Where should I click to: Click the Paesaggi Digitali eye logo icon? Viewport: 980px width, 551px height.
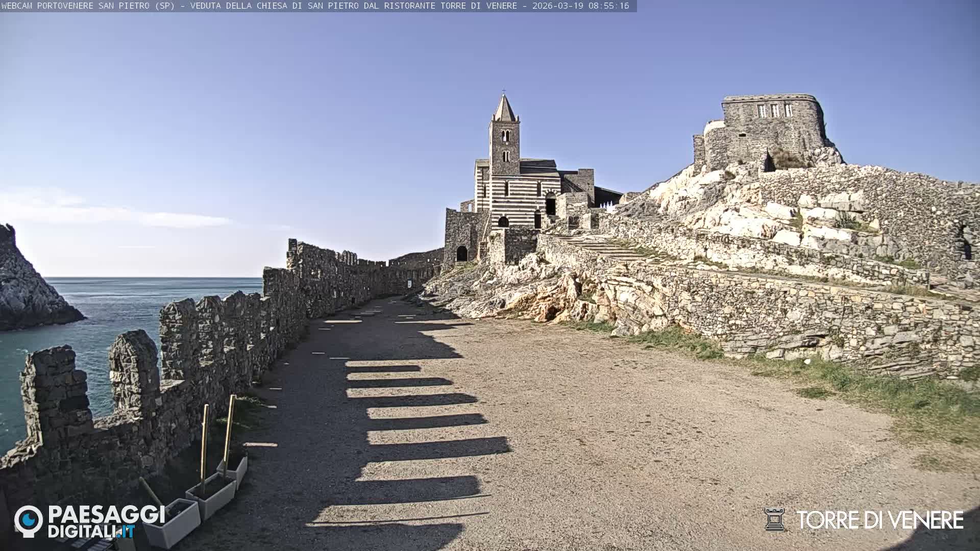(x=29, y=521)
